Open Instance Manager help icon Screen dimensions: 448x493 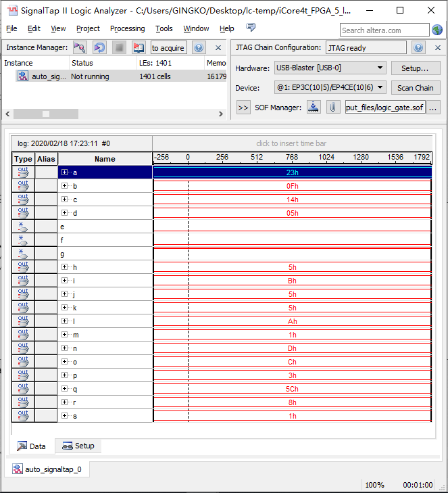tap(199, 47)
